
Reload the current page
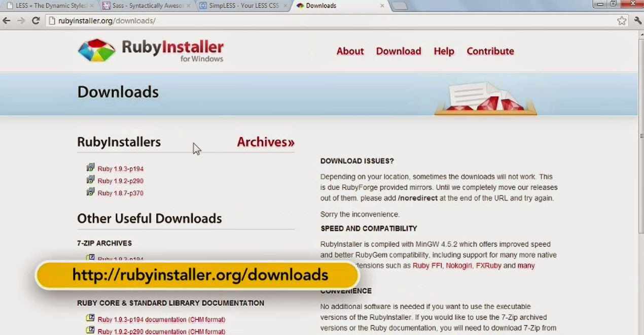(35, 21)
